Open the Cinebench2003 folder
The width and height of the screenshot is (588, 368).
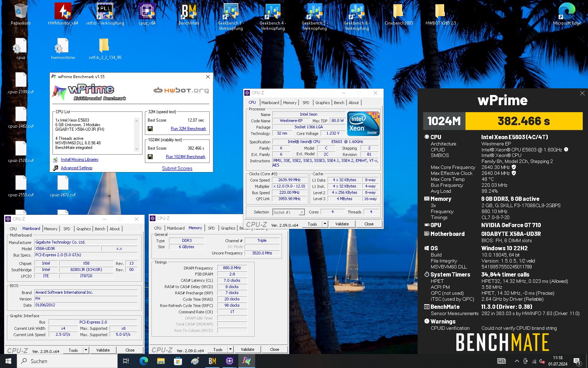point(399,14)
